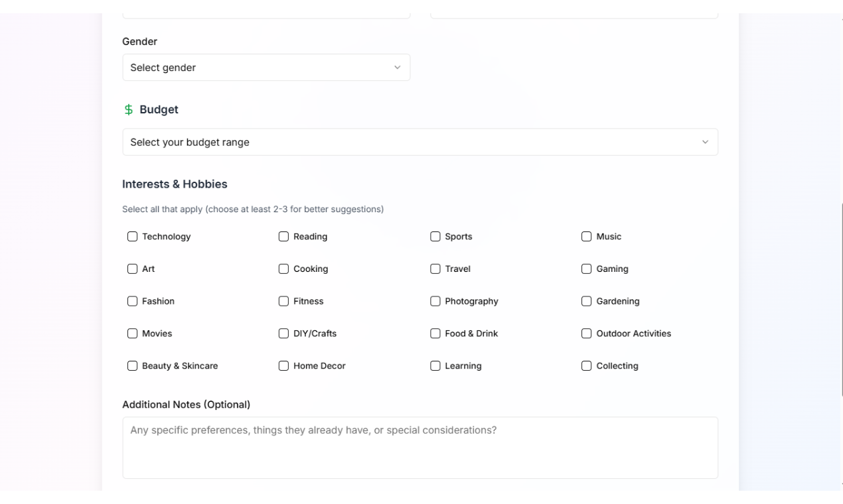Select the Music checkbox
Viewport: 843px width, 504px height.
pyautogui.click(x=587, y=237)
